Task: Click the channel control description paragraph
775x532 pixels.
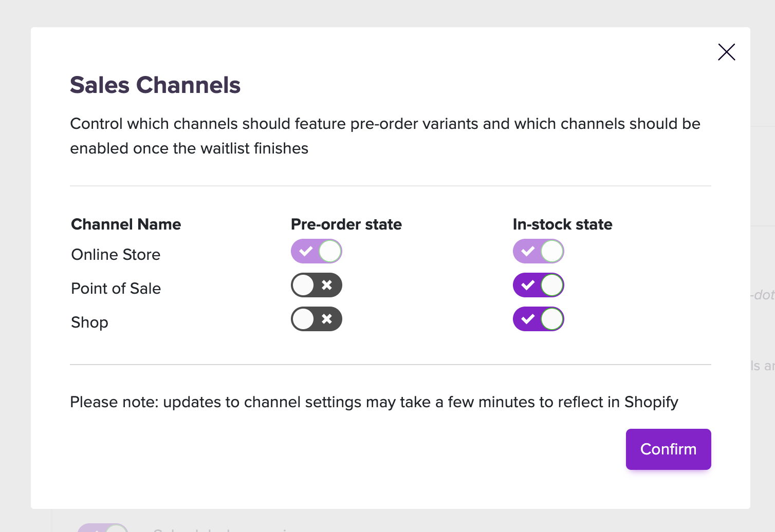Action: click(385, 136)
